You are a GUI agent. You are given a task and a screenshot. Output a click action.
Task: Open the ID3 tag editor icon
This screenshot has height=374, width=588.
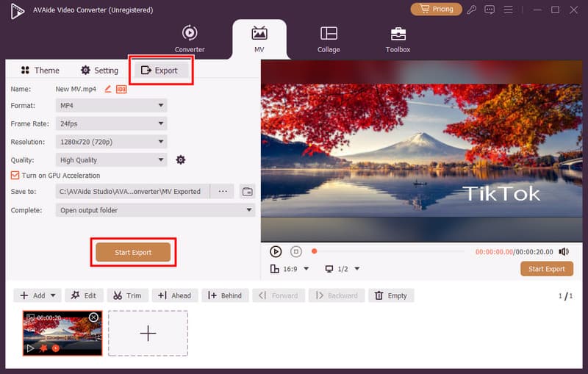[x=121, y=89]
